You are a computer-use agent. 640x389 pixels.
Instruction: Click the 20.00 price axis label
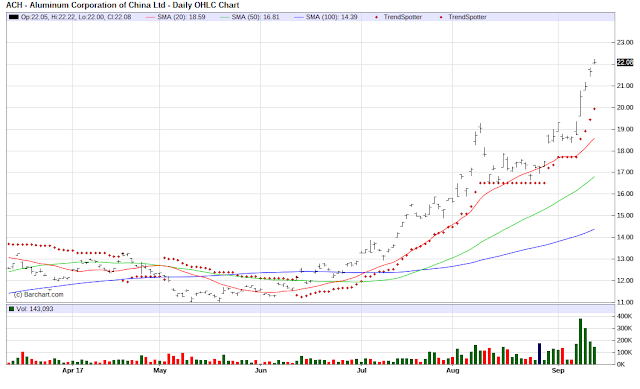pos(625,108)
